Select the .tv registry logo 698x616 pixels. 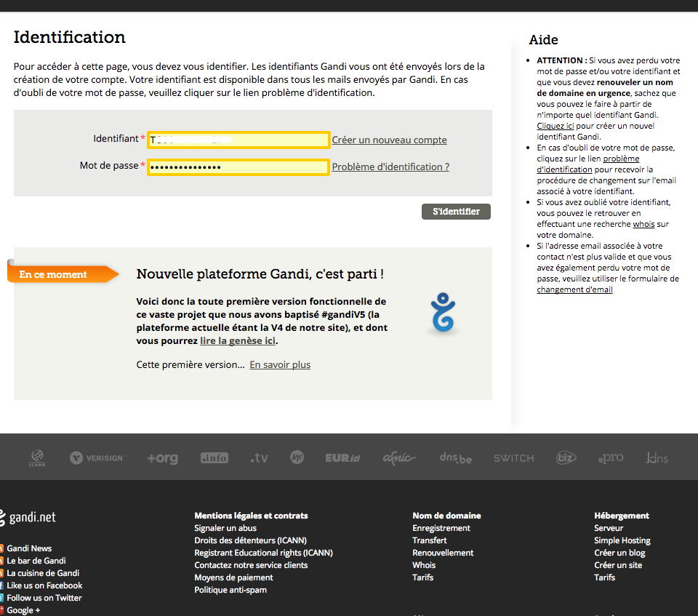(x=259, y=458)
